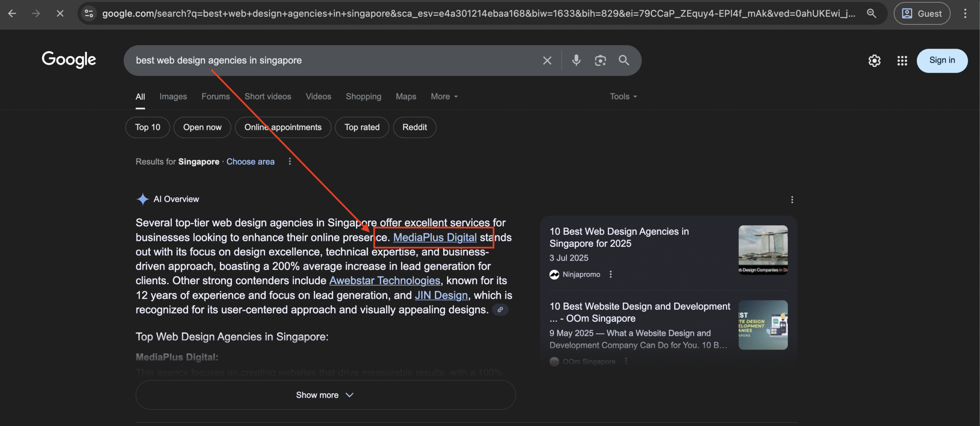Select the All results tab
Screen dimensions: 980x426
(140, 97)
